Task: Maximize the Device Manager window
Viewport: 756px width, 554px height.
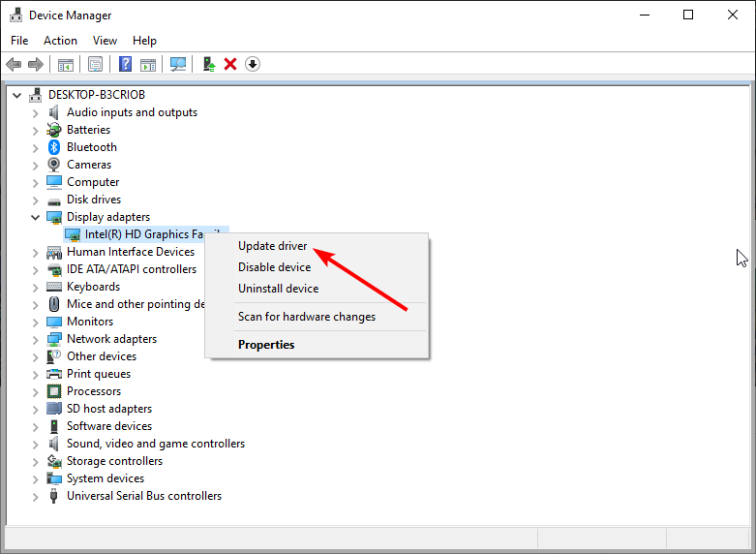Action: 688,15
